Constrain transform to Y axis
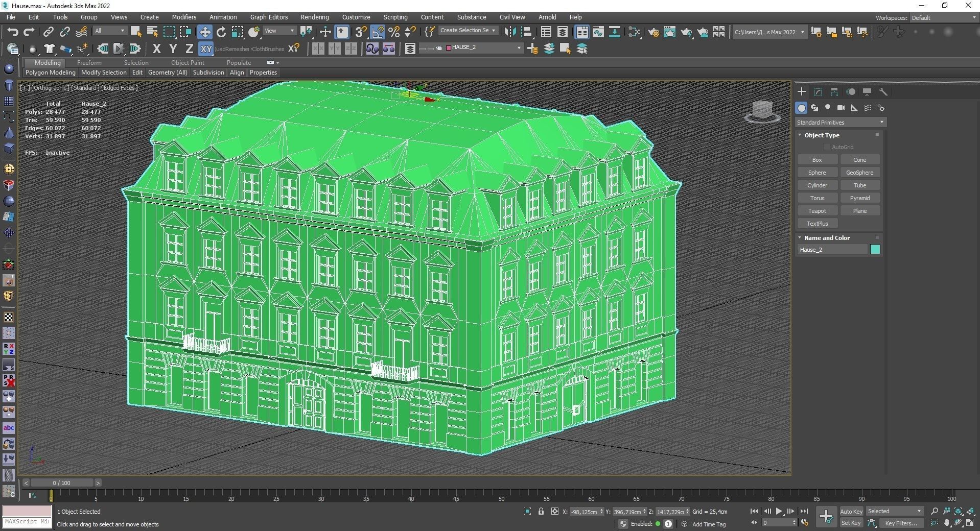 click(x=173, y=49)
